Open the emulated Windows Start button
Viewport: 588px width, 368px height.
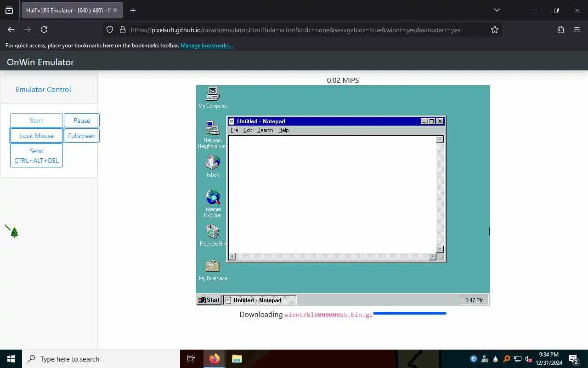(209, 300)
